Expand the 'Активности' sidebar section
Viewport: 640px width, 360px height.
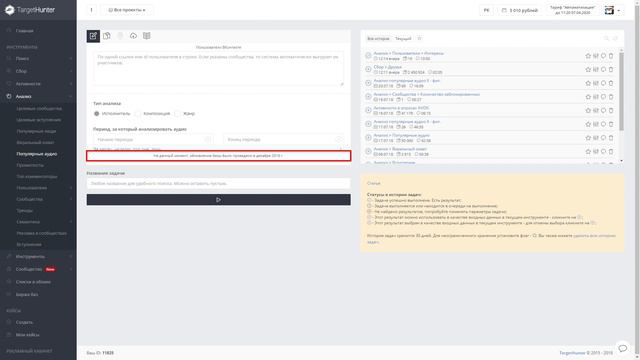tap(38, 84)
